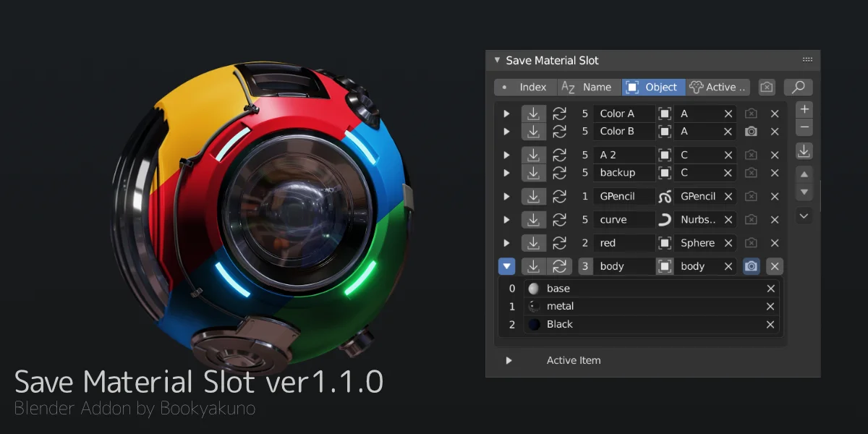The height and width of the screenshot is (434, 868).
Task: Remove the Black material with its X button
Action: tap(770, 324)
